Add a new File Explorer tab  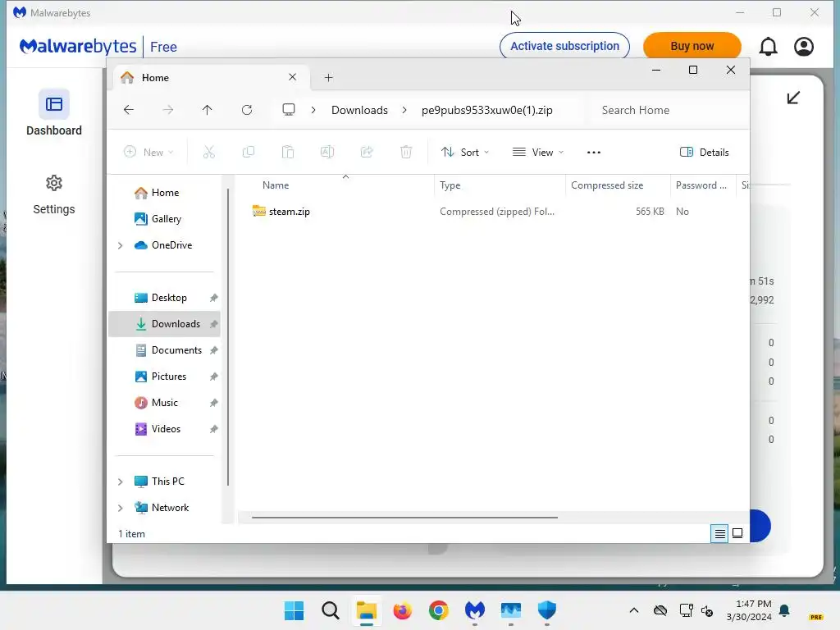point(328,78)
